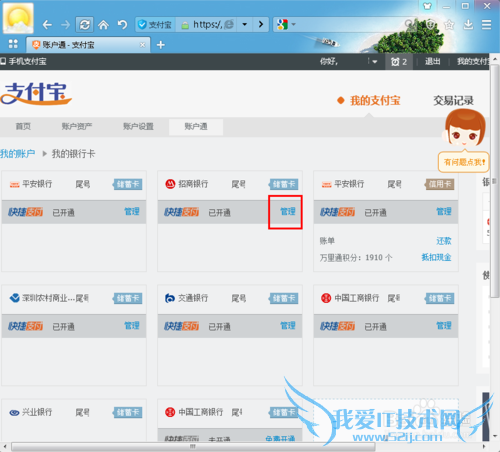This screenshot has height=452, width=500.
Task: Click the 深圳农村商业 bank logo icon
Action: [14, 298]
